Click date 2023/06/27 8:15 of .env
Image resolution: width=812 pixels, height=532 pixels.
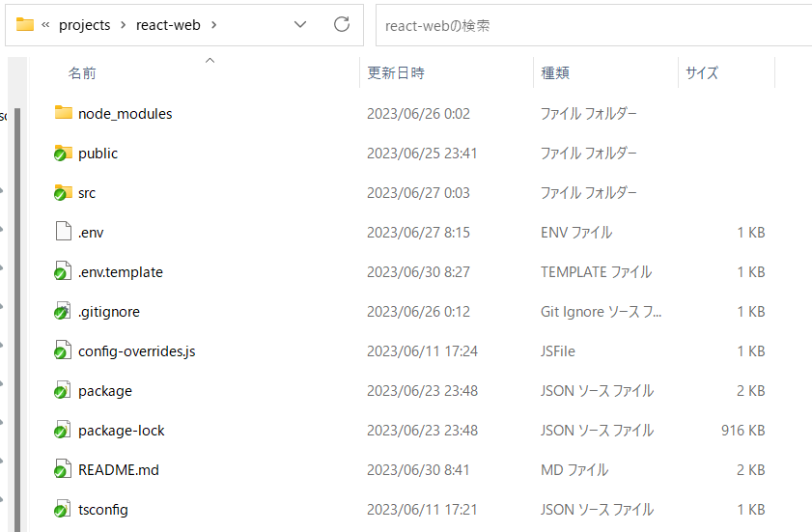(x=418, y=233)
